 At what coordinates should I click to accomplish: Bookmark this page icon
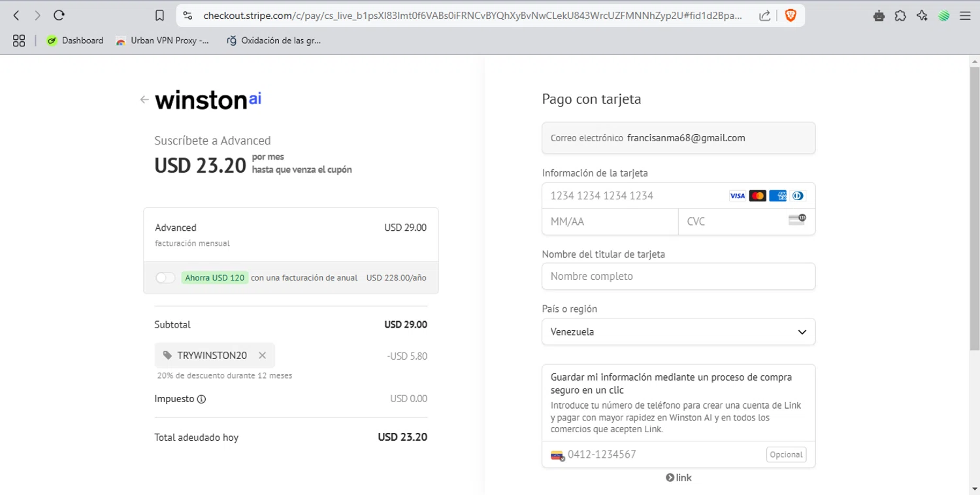coord(159,16)
